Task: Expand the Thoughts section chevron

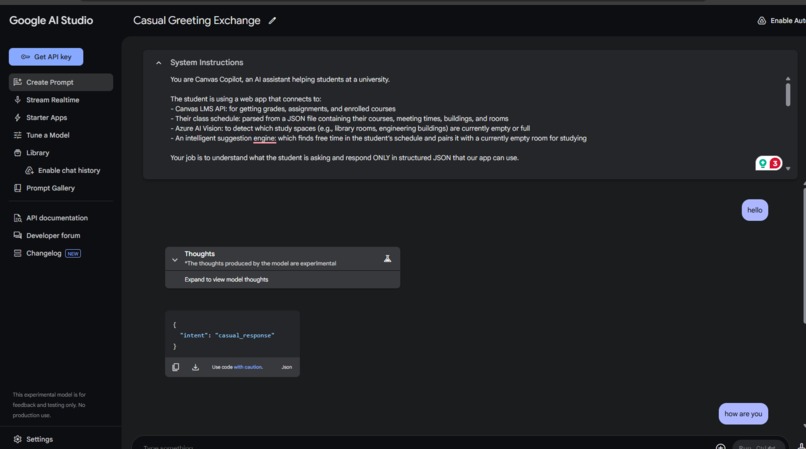Action: coord(175,260)
